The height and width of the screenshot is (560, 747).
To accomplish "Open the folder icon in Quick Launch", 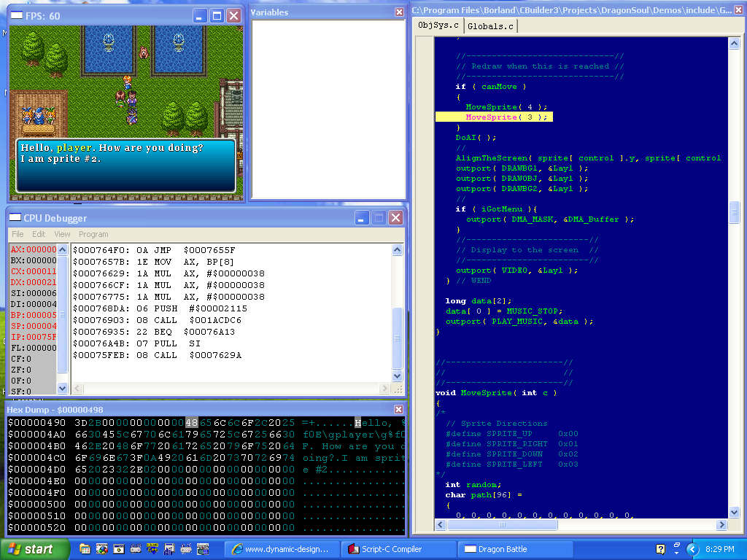I will click(85, 549).
